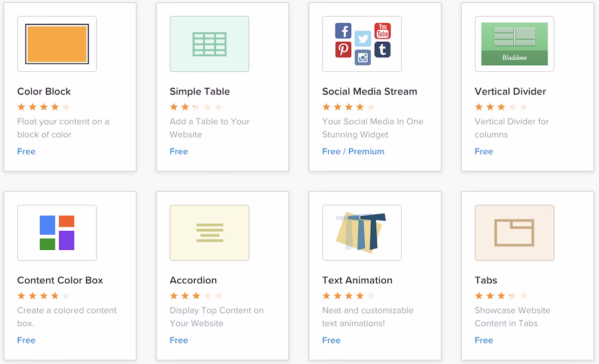Image resolution: width=599 pixels, height=364 pixels.
Task: Click Free under Accordion
Action: coord(179,340)
